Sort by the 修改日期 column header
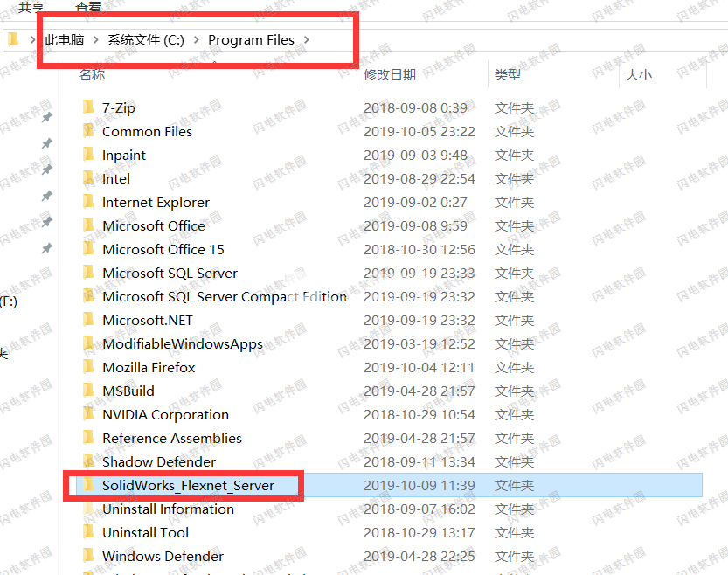The width and height of the screenshot is (728, 575). point(390,74)
